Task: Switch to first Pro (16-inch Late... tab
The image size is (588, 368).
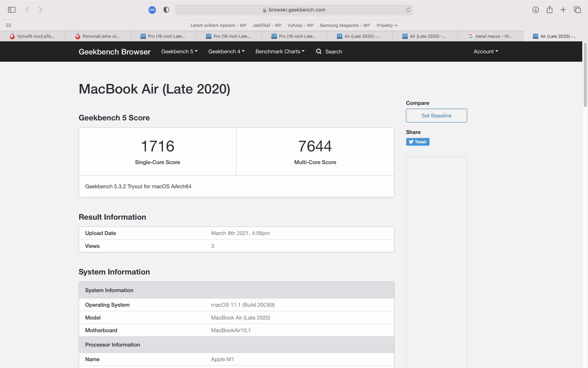Action: [163, 36]
